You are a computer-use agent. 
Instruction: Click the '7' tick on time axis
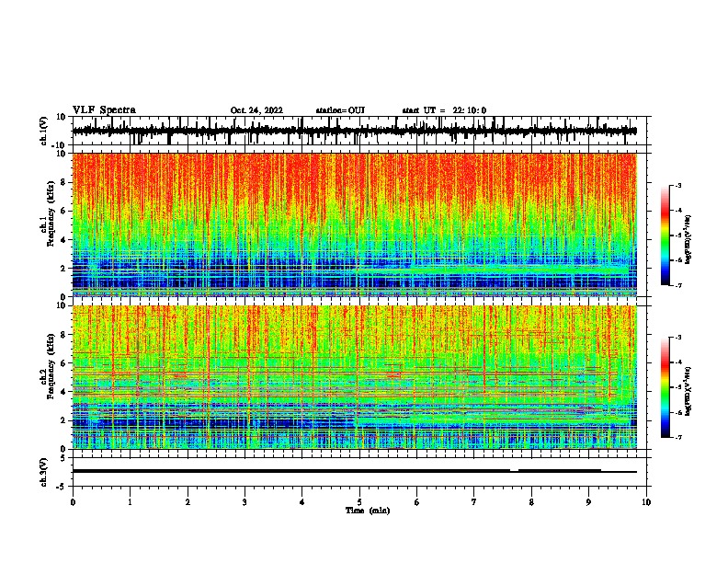click(x=473, y=502)
